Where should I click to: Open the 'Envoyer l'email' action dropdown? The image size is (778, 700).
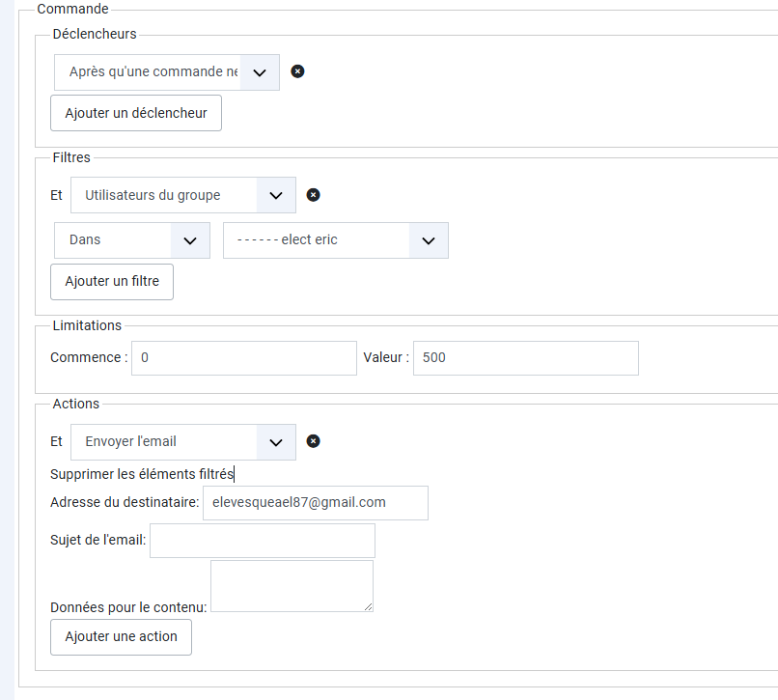(x=182, y=441)
